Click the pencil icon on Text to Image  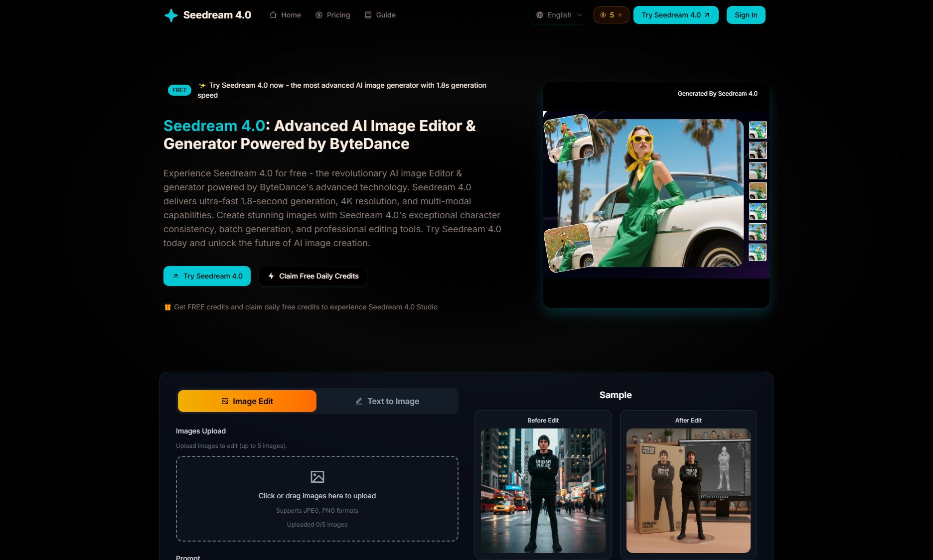coord(359,401)
